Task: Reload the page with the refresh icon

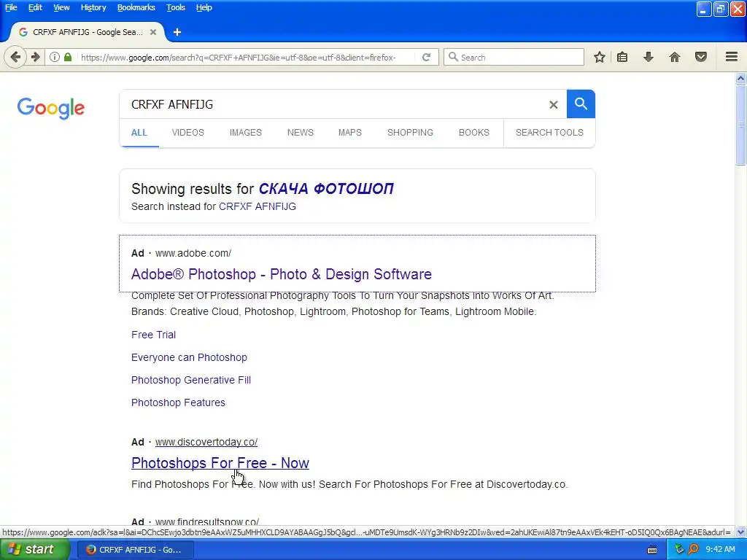Action: 426,57
